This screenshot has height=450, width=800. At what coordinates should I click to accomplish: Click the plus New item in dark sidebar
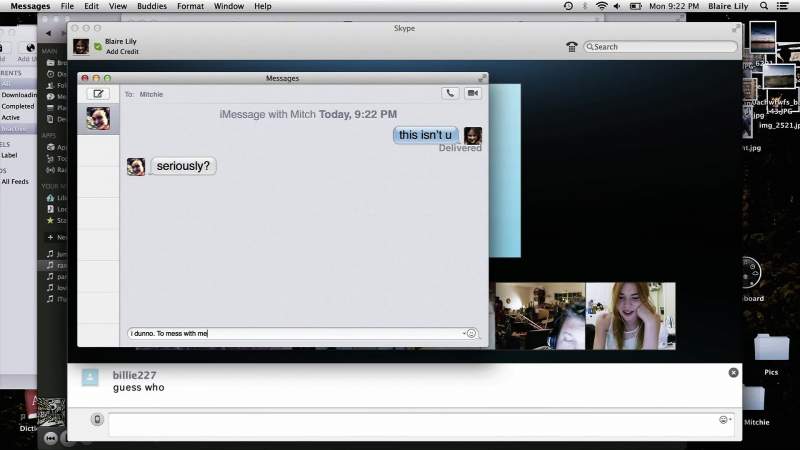pyautogui.click(x=57, y=237)
